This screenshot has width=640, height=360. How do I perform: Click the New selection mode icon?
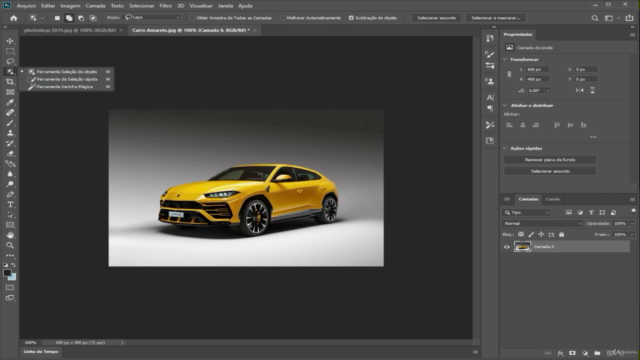point(57,18)
